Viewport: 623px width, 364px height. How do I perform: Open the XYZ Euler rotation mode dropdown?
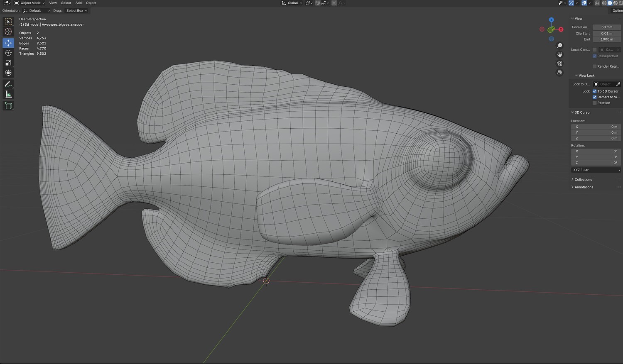(x=596, y=170)
